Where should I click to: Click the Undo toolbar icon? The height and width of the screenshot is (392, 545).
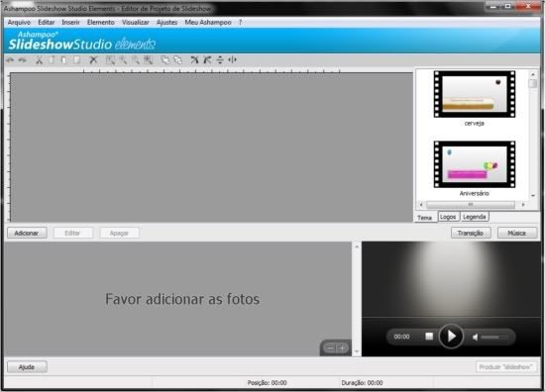(x=10, y=60)
